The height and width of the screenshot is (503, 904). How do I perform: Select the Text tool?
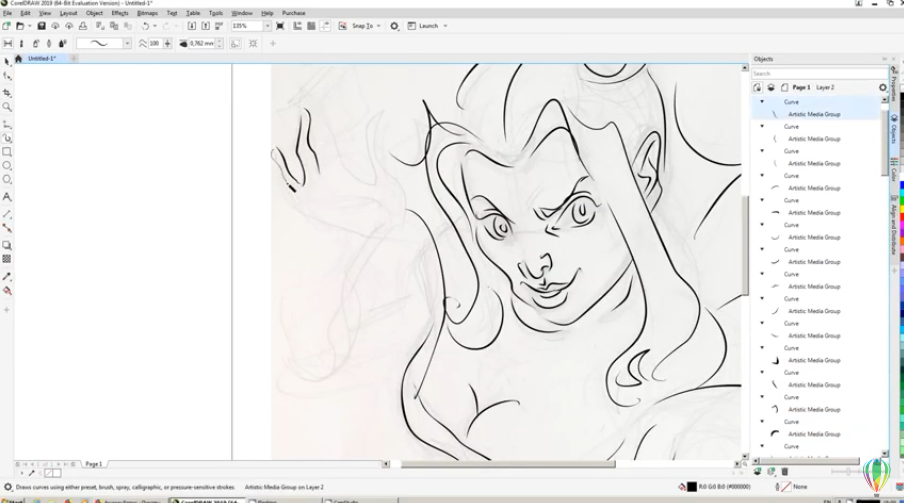pyautogui.click(x=7, y=198)
